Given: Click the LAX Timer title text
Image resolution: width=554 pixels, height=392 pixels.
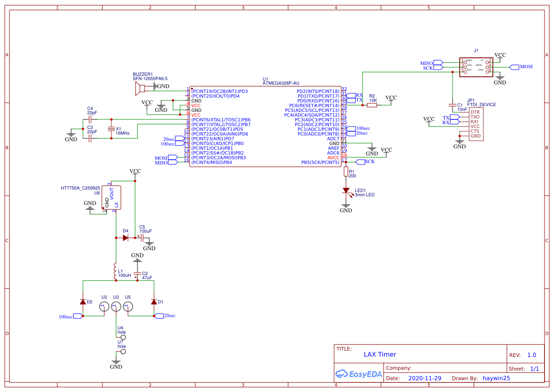Looking at the screenshot, I should [x=380, y=354].
